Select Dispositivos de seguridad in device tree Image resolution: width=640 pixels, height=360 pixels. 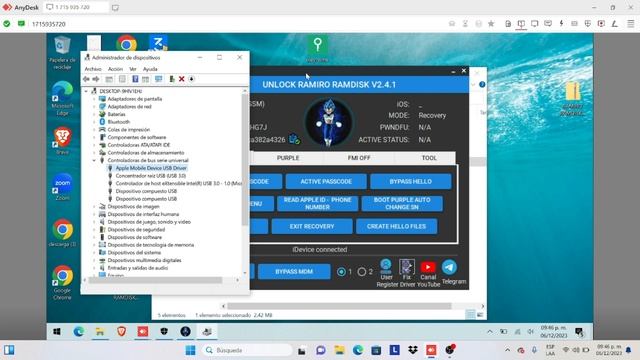tap(136, 230)
